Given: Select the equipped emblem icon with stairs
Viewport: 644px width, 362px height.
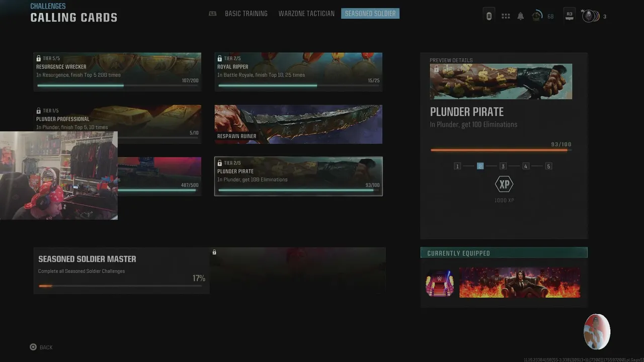Looking at the screenshot, I should 440,283.
